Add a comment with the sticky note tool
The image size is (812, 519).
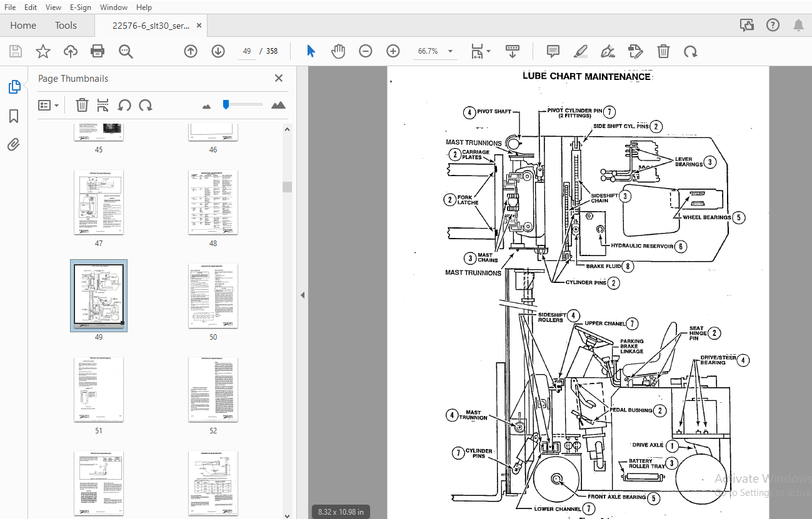[x=553, y=51]
